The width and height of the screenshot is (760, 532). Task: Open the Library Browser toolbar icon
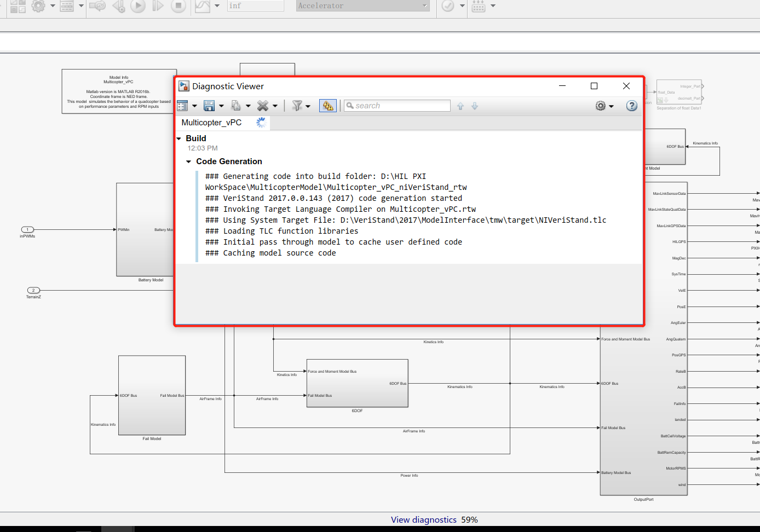coord(18,6)
